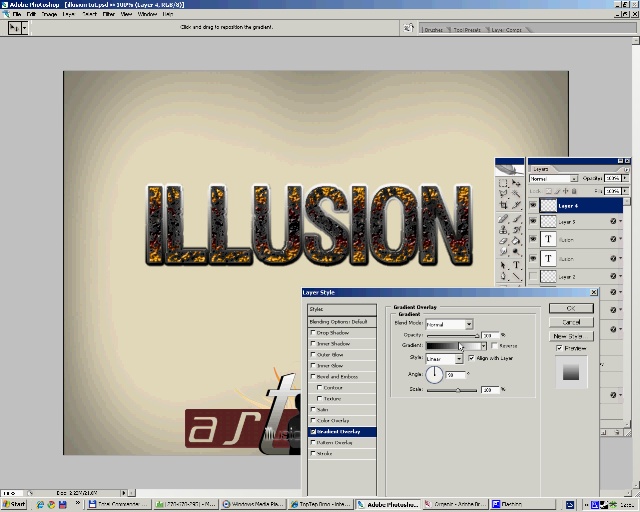Open the Edit menu
The height and width of the screenshot is (512, 640).
(x=31, y=14)
